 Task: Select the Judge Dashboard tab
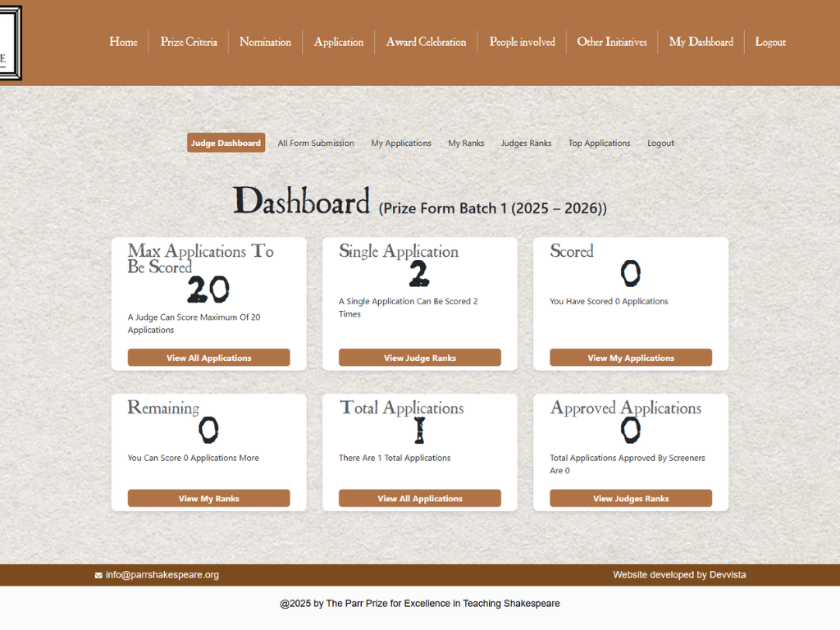[226, 143]
